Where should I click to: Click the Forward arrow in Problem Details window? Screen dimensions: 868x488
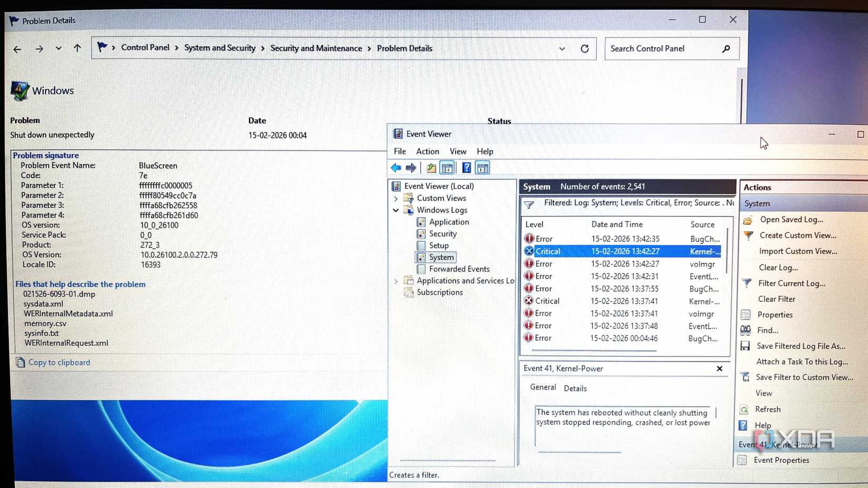click(x=39, y=49)
